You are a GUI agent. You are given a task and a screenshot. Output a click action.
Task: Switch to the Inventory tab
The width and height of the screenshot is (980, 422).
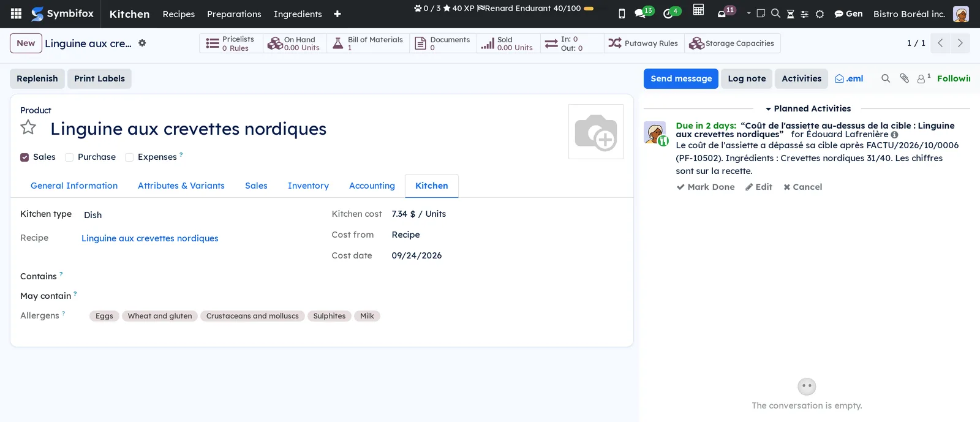308,186
